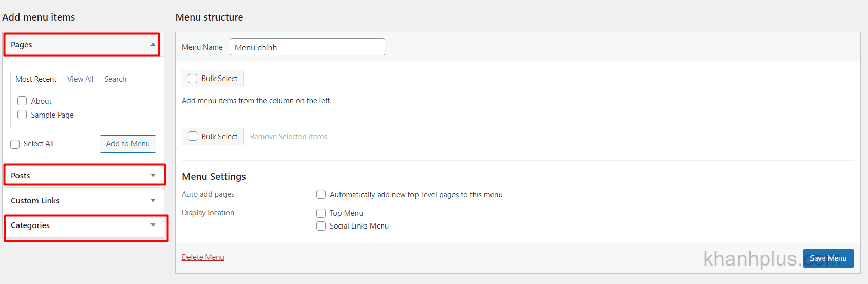Check the About page checkbox
The width and height of the screenshot is (868, 284).
coord(22,101)
